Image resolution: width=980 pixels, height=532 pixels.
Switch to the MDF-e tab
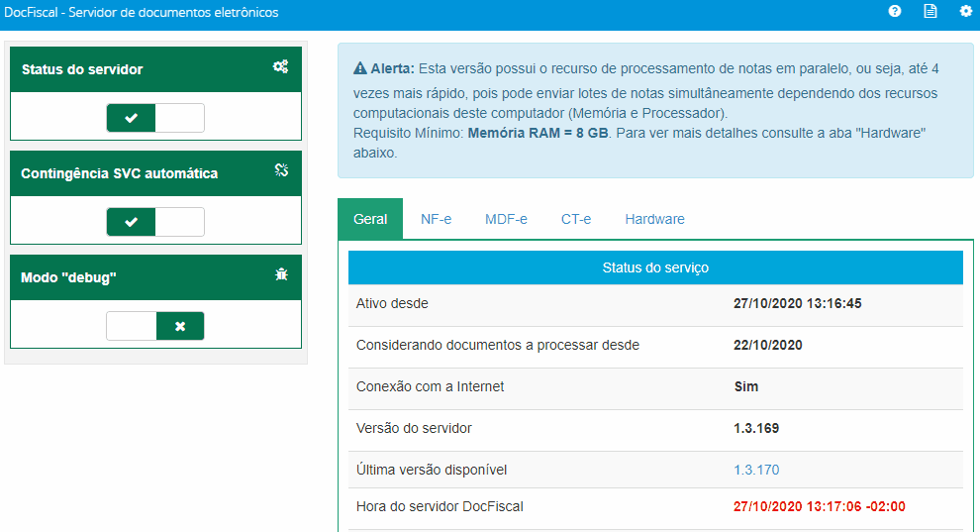(506, 219)
